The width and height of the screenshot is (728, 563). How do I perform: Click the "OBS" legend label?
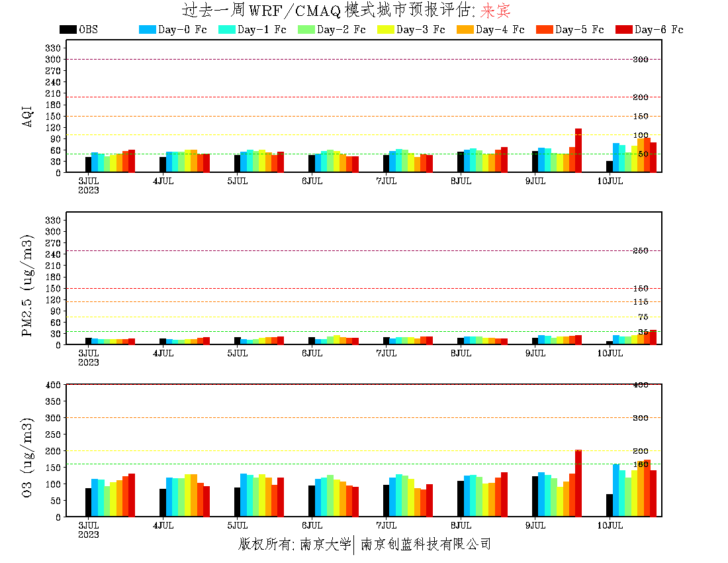88,29
